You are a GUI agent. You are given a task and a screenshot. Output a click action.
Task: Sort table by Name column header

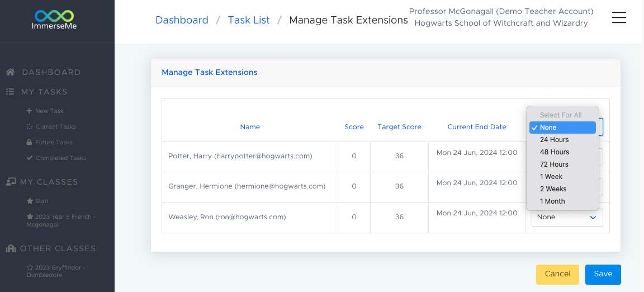[250, 127]
